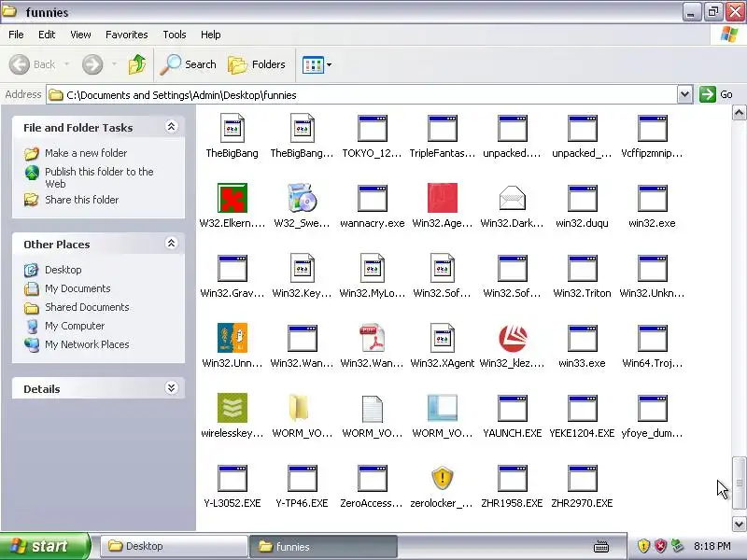
Task: Select the Win32.Wan PDF-style icon
Action: pos(372,338)
